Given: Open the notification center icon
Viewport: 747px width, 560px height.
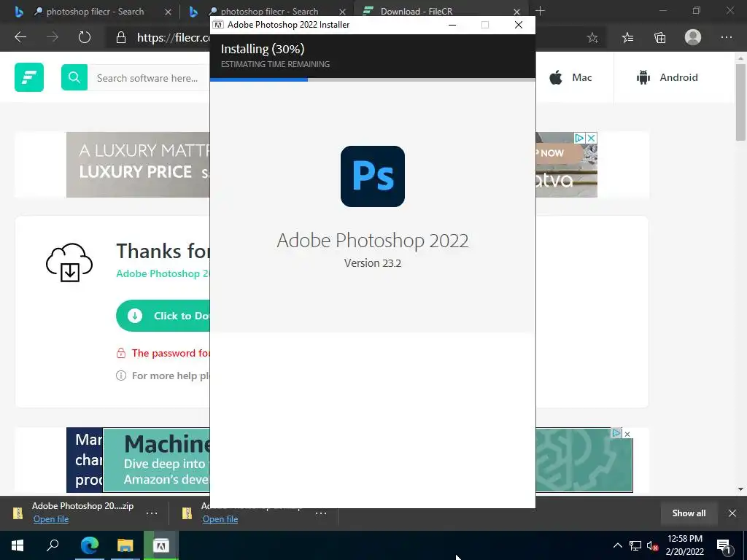Looking at the screenshot, I should [724, 545].
